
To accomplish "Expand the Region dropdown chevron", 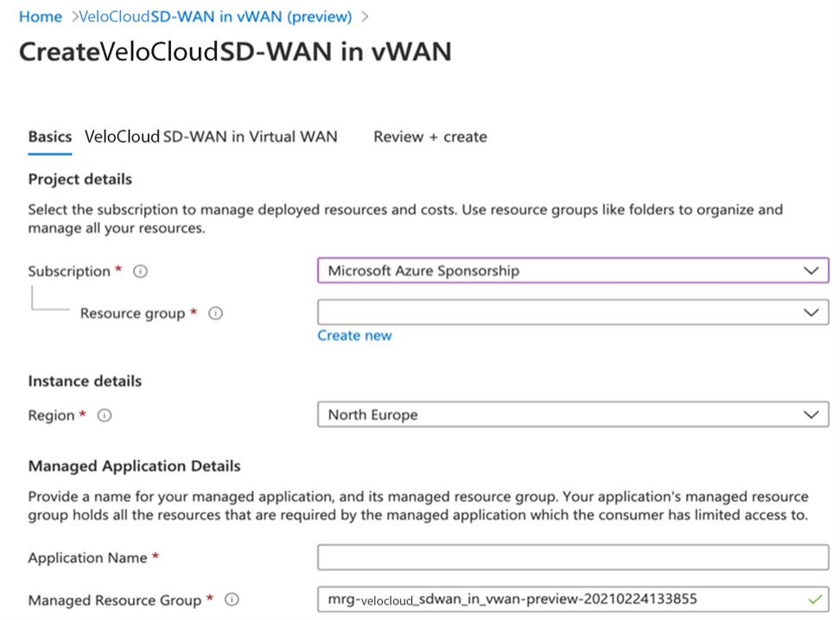I will pos(811,414).
